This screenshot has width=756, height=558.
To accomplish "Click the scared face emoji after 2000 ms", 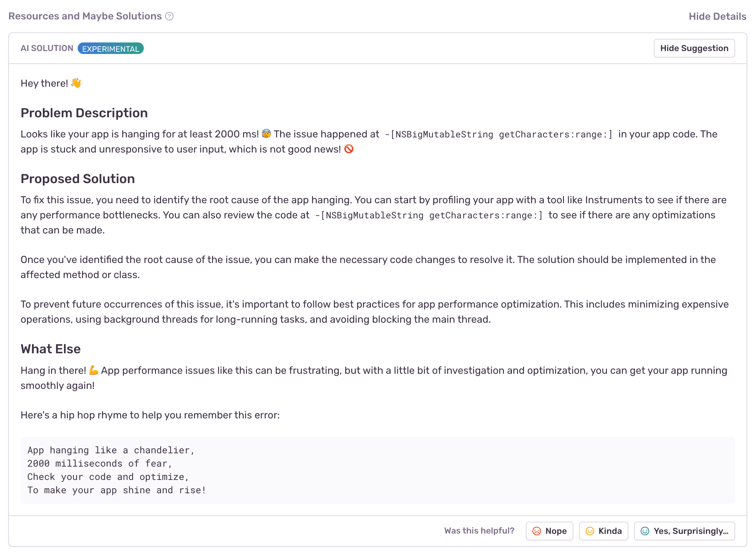I will (266, 133).
